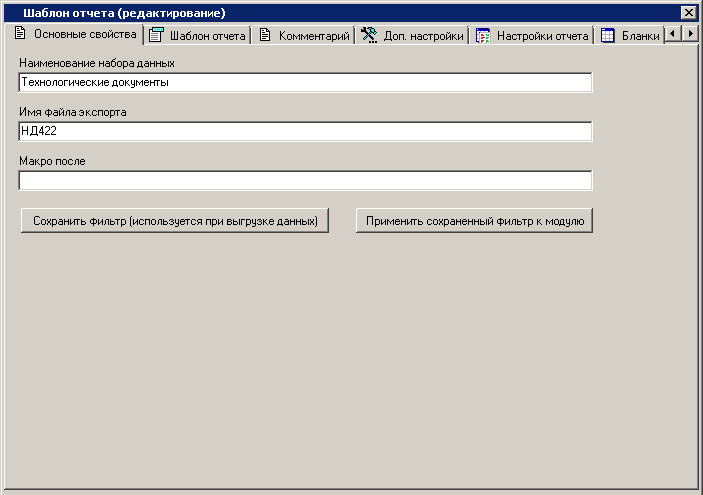
Task: Click Применить сохраненный фильтр к модулю button
Action: click(474, 221)
